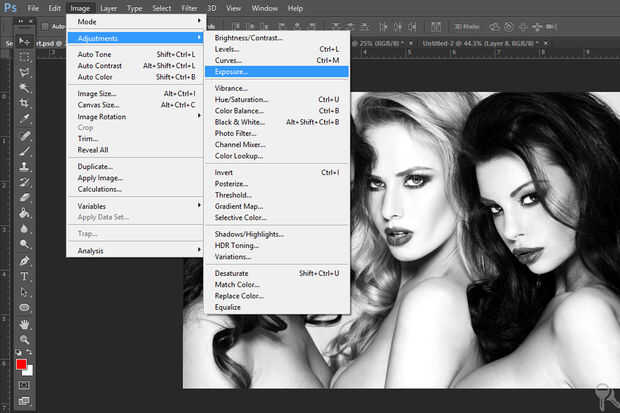Toggle the Auto-Select checkbox
Screen dimensions: 620x413
coord(46,26)
